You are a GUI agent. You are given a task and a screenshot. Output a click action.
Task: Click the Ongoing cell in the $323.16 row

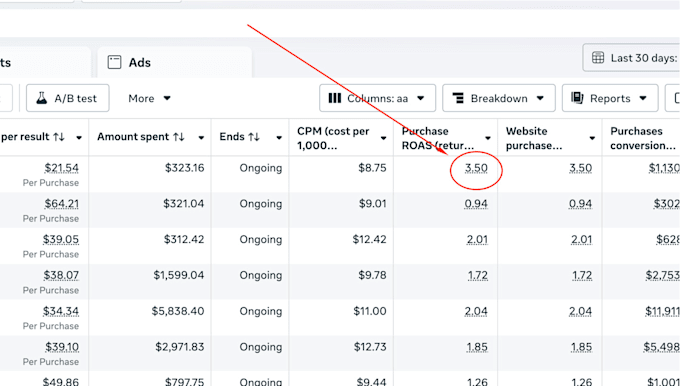[261, 168]
